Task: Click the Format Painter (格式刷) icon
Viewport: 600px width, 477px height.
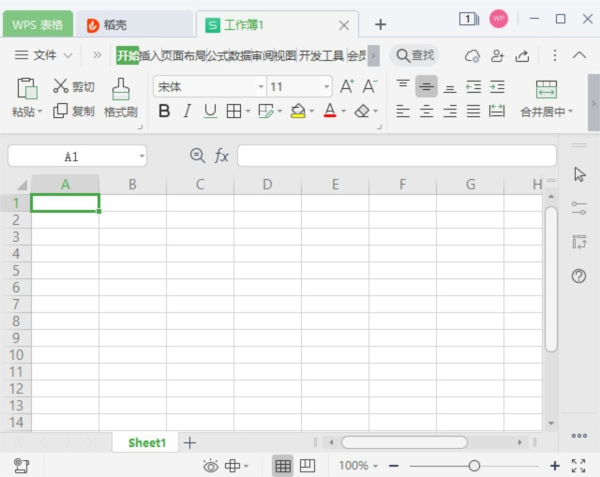Action: [121, 90]
